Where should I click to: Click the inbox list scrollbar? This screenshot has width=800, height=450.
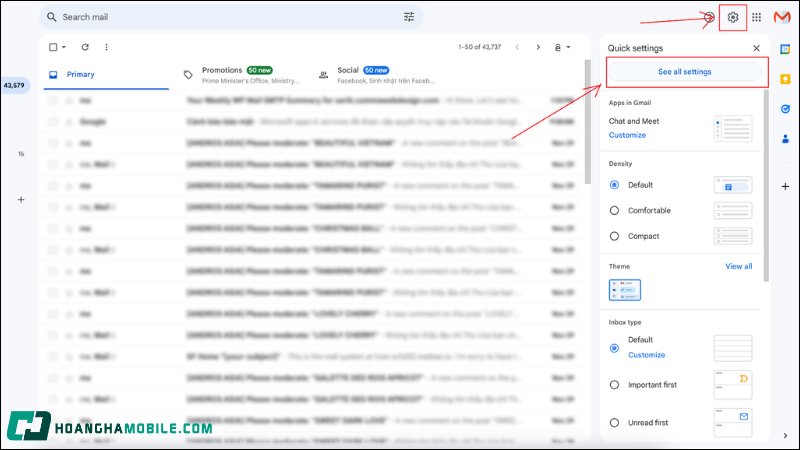(587, 121)
